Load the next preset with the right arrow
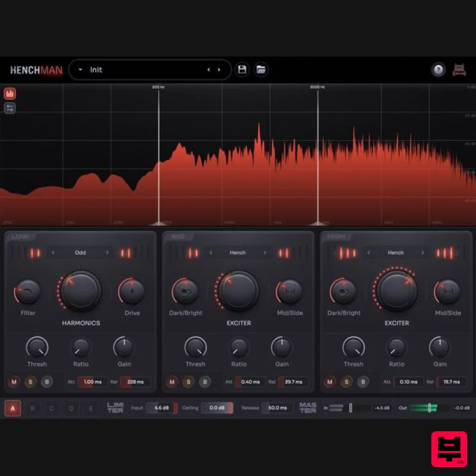This screenshot has height=476, width=476. coord(219,70)
